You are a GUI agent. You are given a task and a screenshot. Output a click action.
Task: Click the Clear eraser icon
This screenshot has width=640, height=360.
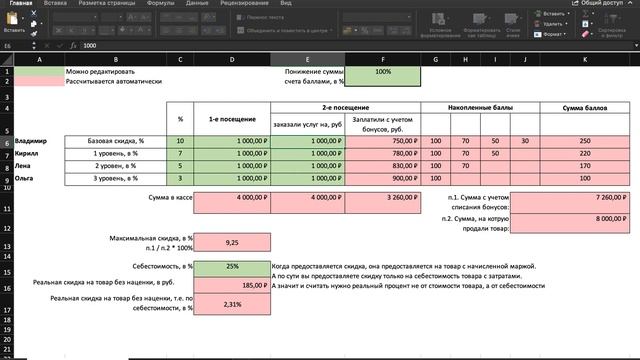(x=585, y=34)
